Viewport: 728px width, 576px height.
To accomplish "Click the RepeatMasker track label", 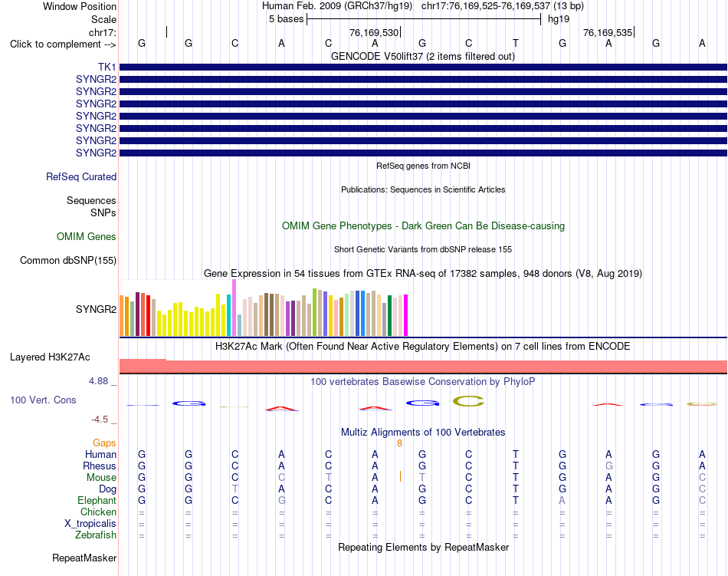I will (84, 558).
